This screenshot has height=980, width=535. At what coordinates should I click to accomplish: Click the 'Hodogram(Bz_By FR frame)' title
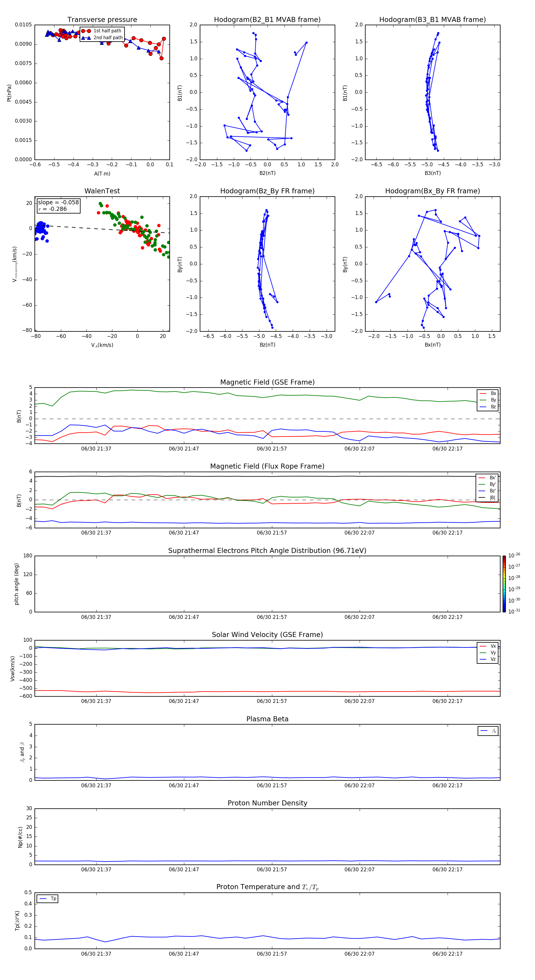pos(267,191)
